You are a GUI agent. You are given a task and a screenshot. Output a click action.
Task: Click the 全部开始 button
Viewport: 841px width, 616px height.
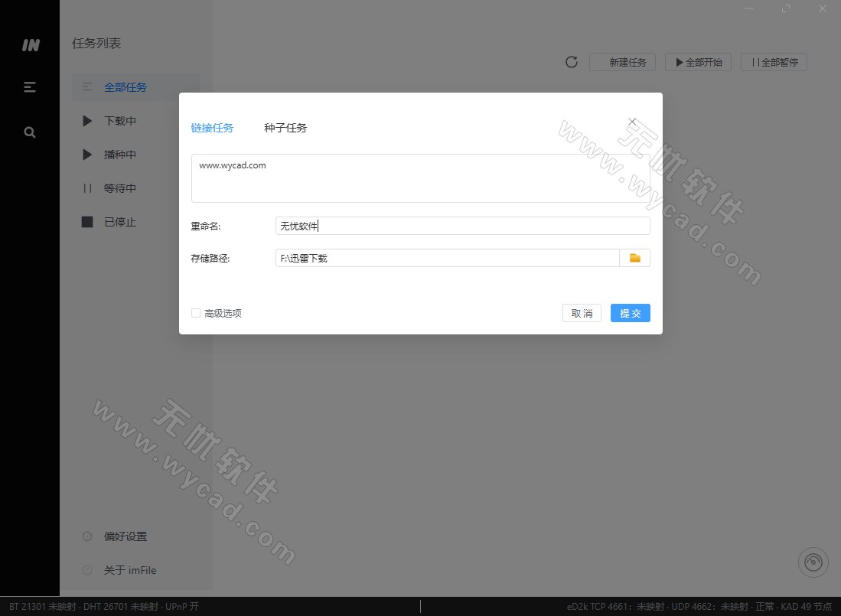click(698, 62)
